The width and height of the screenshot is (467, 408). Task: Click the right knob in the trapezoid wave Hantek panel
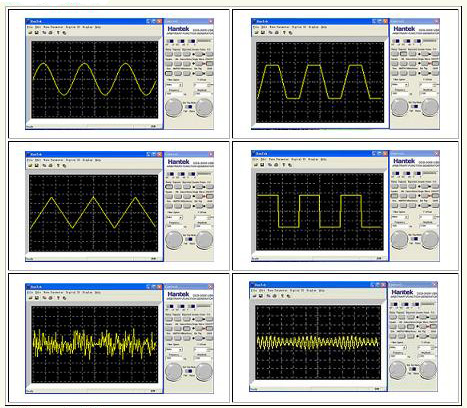pyautogui.click(x=430, y=107)
